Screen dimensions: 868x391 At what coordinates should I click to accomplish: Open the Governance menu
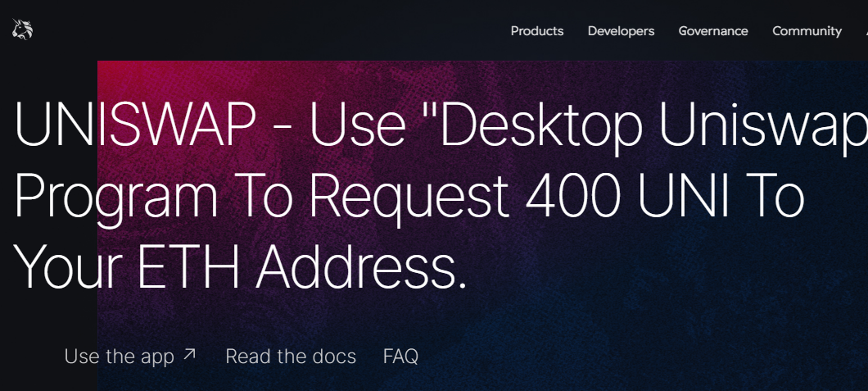713,31
